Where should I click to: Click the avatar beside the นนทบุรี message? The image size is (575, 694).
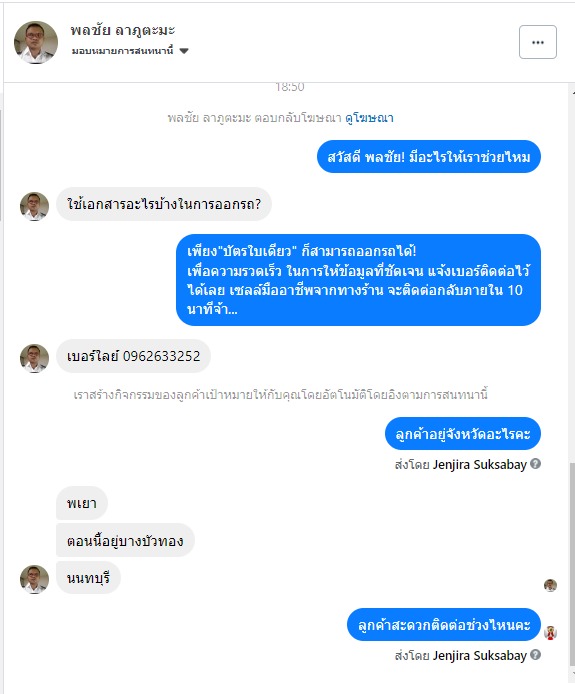tap(34, 579)
